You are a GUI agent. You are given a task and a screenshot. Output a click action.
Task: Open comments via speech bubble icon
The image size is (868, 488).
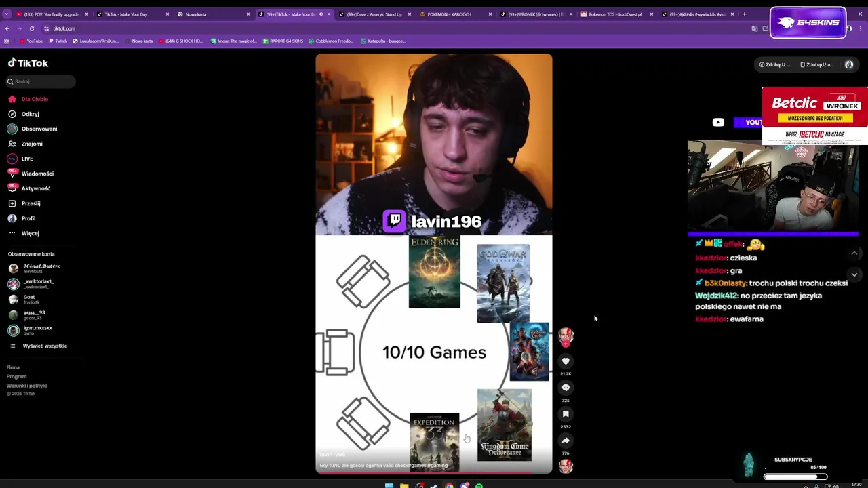pyautogui.click(x=566, y=388)
